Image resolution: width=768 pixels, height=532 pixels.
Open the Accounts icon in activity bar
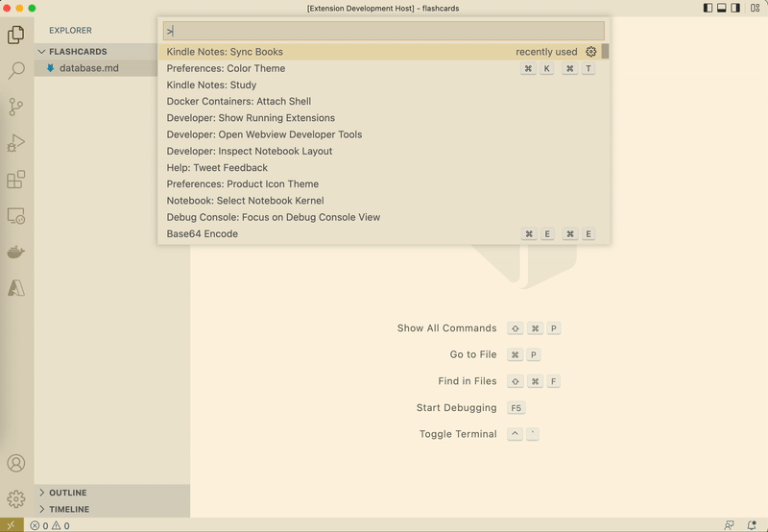coord(16,463)
